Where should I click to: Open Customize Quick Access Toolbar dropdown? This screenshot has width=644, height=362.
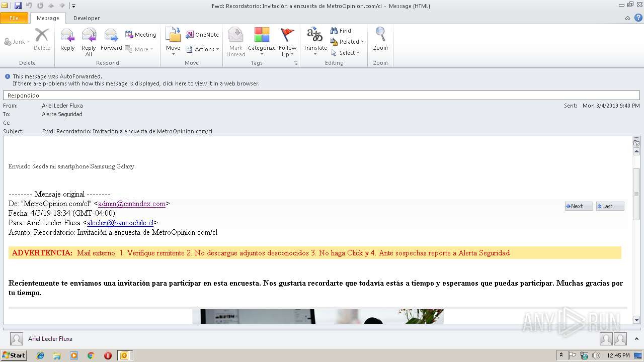pyautogui.click(x=73, y=6)
